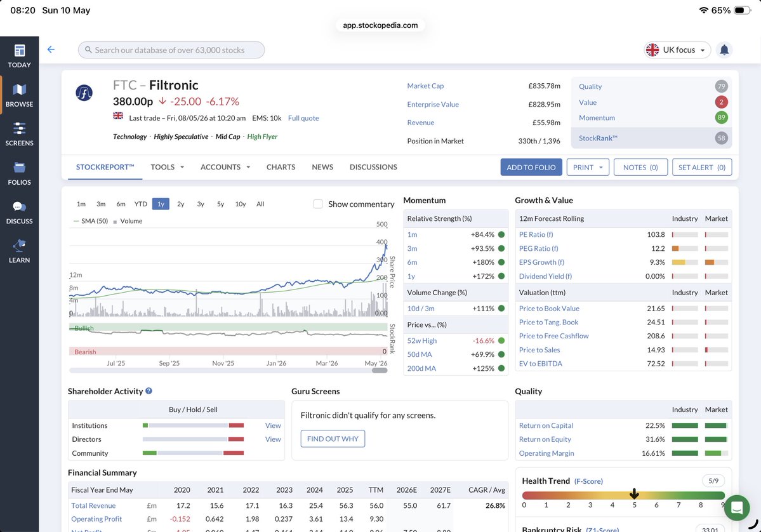Switch to the NEWS tab

tap(322, 167)
